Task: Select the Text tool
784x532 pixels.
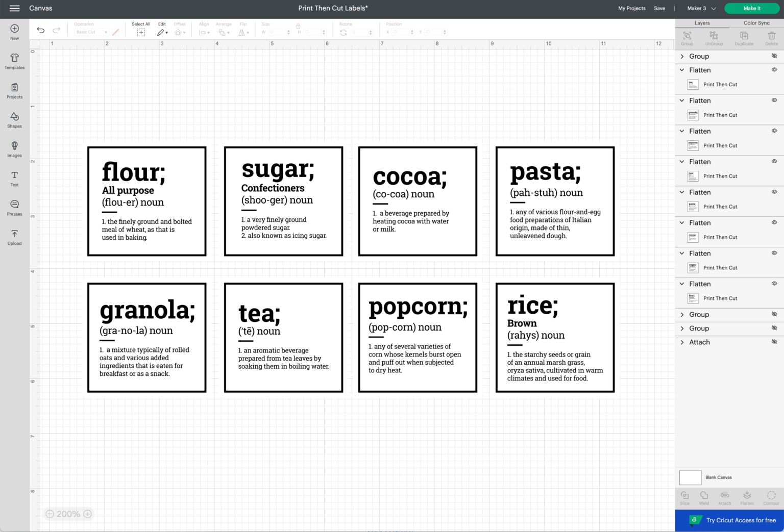Action: tap(14, 179)
